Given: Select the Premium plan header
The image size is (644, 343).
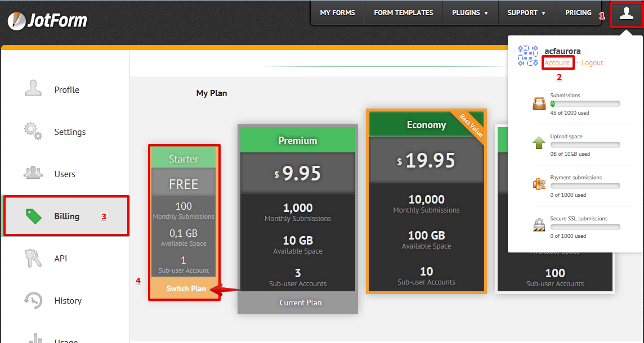Looking at the screenshot, I should coord(298,141).
